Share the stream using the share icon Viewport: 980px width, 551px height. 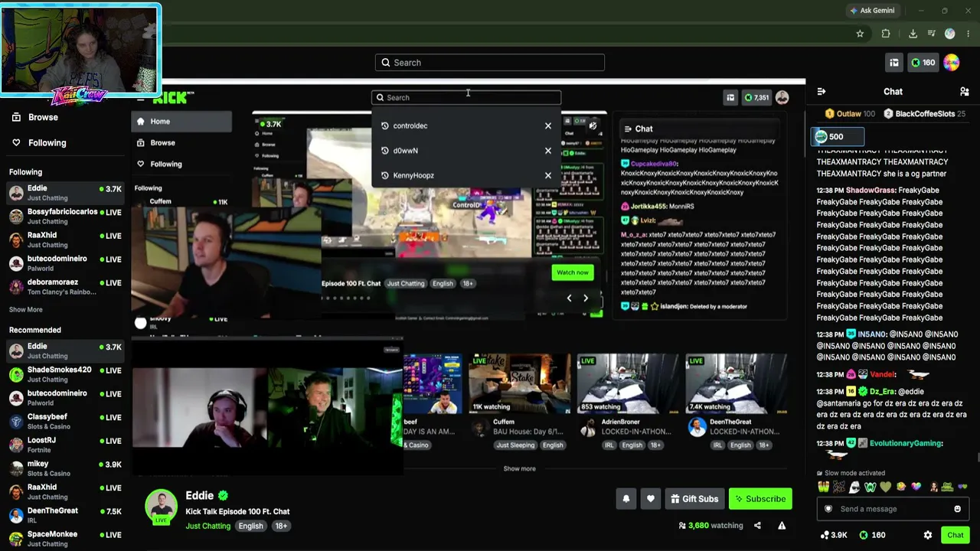click(757, 526)
